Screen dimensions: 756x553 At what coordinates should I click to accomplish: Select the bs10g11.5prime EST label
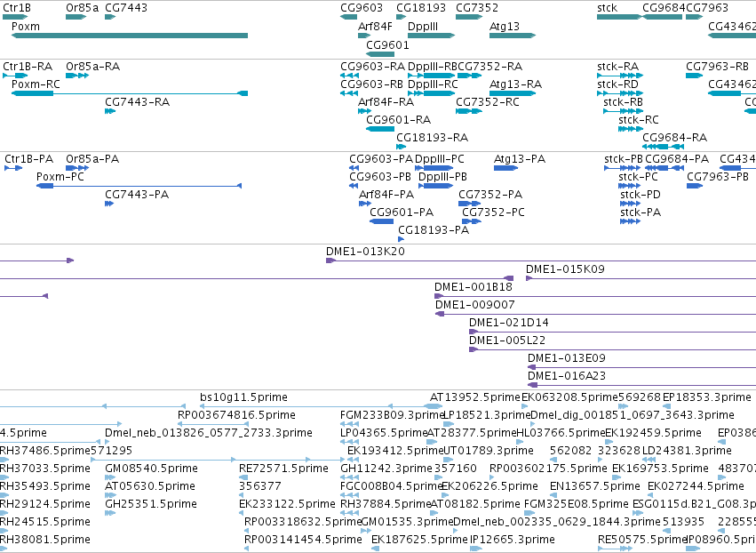243,398
